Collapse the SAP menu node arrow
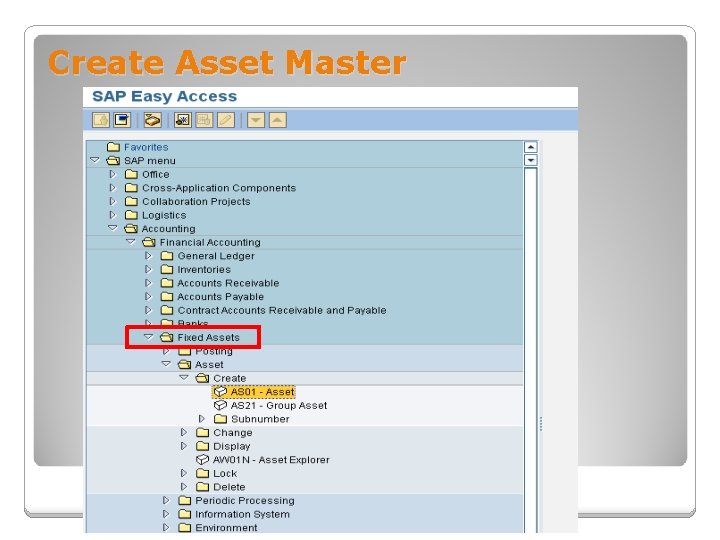The image size is (720, 540). 95,160
